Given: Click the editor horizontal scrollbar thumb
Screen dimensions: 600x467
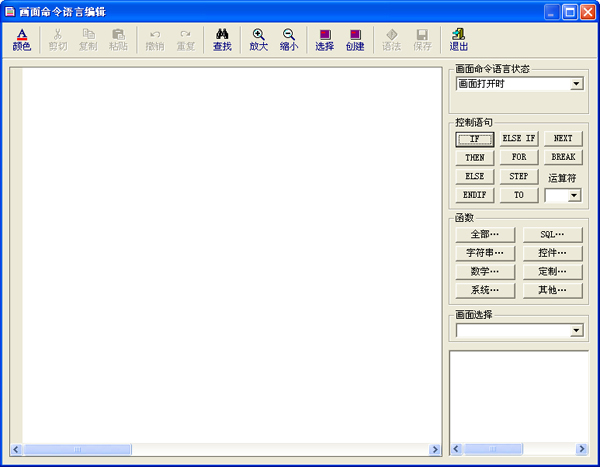Looking at the screenshot, I should [x=77, y=449].
